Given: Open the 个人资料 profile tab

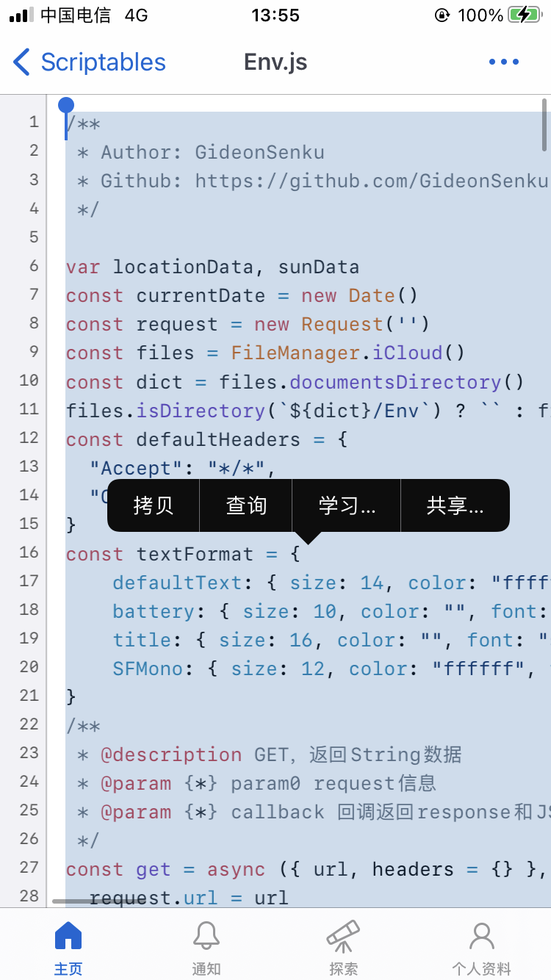Looking at the screenshot, I should (x=481, y=948).
